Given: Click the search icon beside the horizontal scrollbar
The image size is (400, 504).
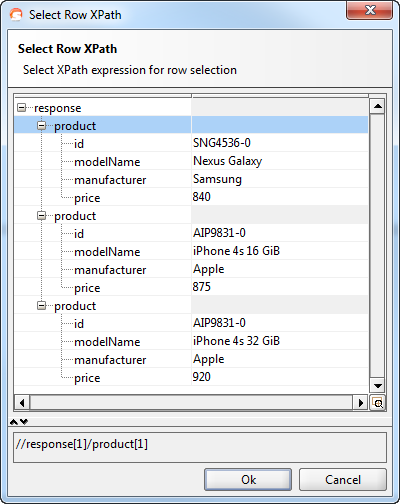Looking at the screenshot, I should (x=378, y=403).
